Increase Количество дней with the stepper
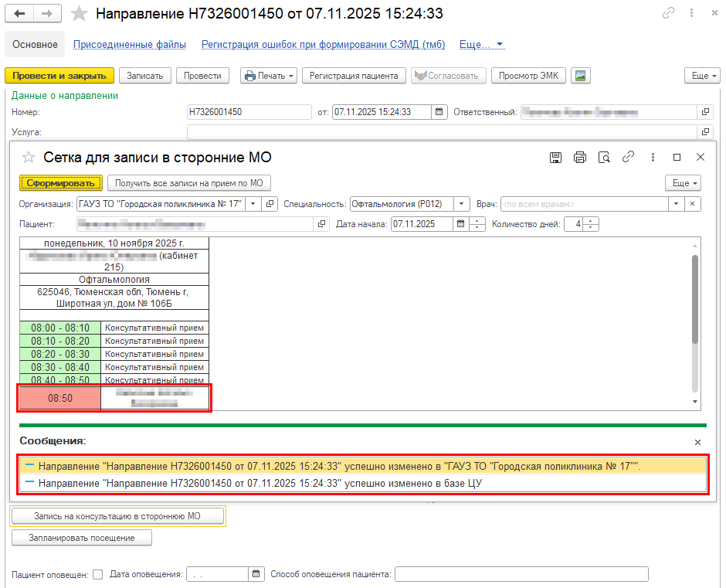726x588 pixels. [592, 222]
